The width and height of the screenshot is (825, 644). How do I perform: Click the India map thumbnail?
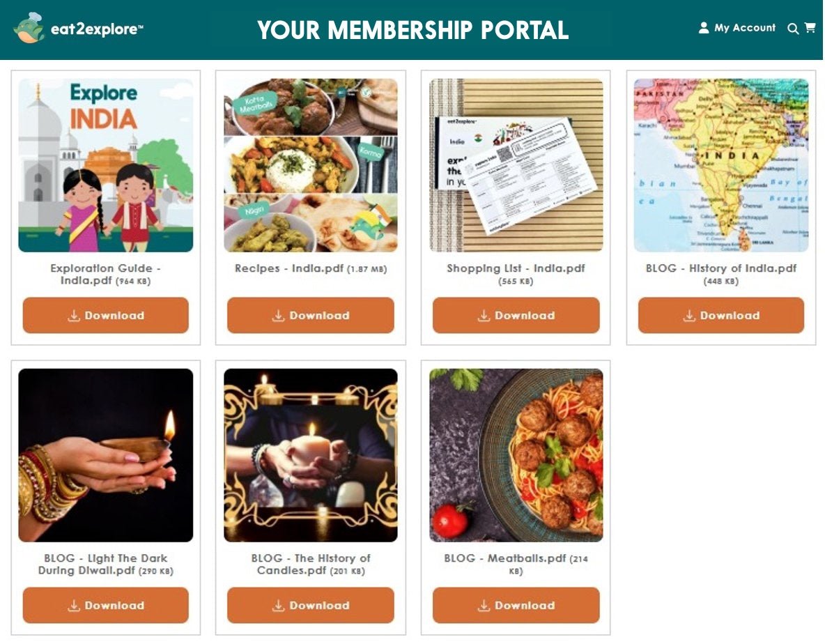(720, 165)
